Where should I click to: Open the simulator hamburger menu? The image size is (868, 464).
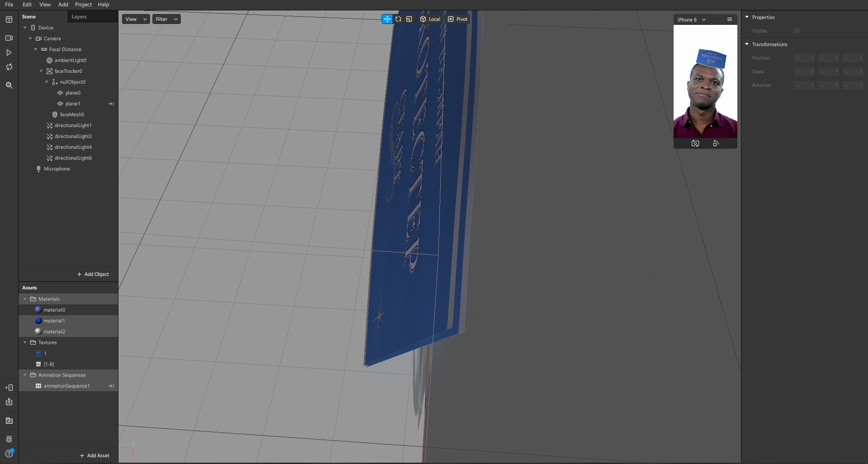coord(729,19)
